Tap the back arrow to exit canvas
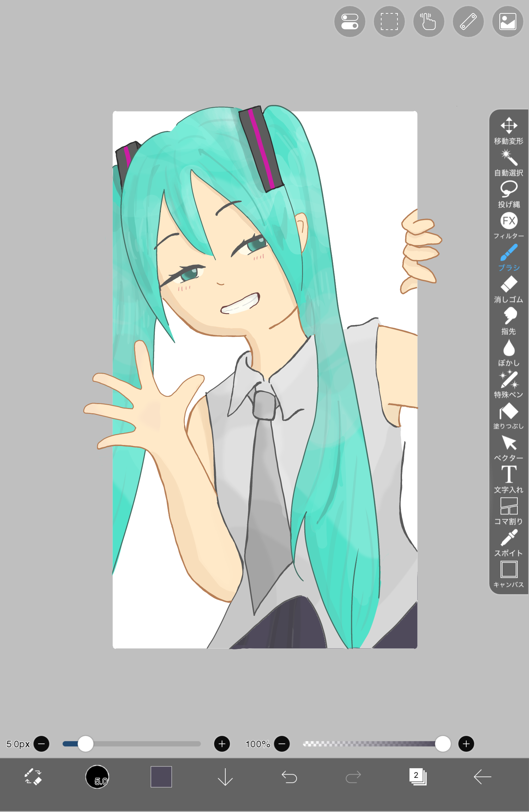Screen dimensions: 529x812 pyautogui.click(x=482, y=777)
